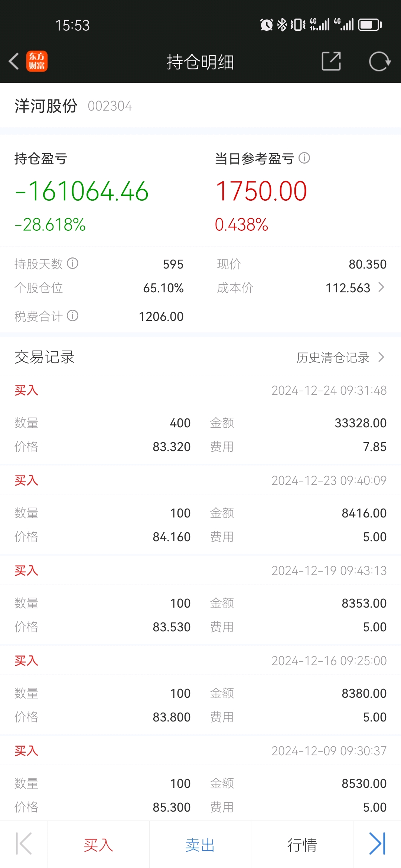Tap info icon beside 持股天数
401x868 pixels.
[73, 263]
